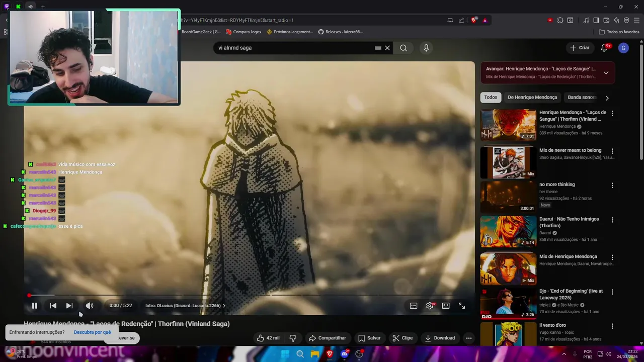Image resolution: width=644 pixels, height=362 pixels.
Task: Select De Henrique Mendonça chip
Action: (x=532, y=98)
